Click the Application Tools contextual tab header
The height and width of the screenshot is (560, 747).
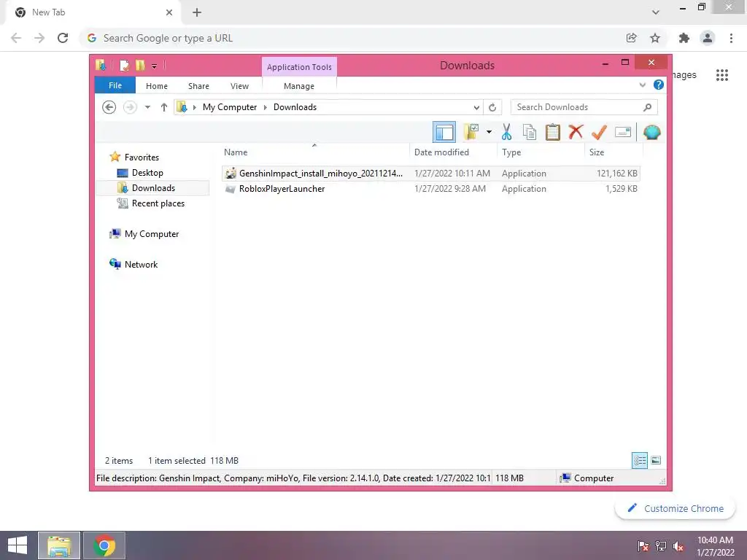[299, 67]
